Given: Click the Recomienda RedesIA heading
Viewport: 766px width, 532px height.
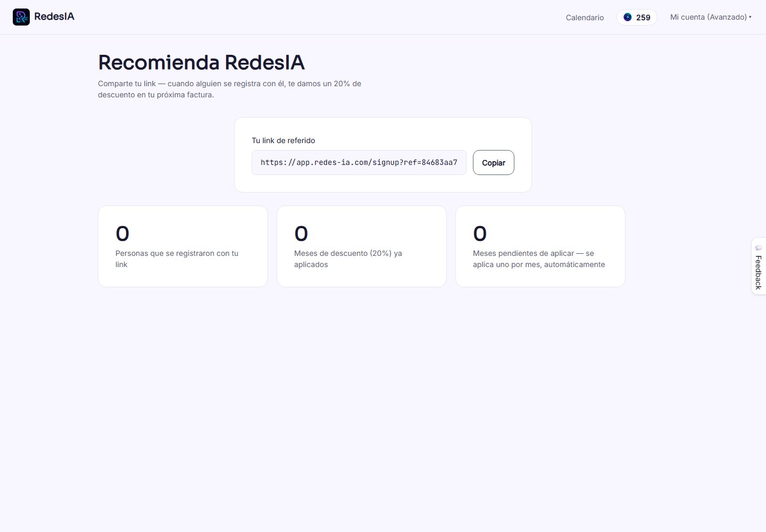Looking at the screenshot, I should coord(201,62).
